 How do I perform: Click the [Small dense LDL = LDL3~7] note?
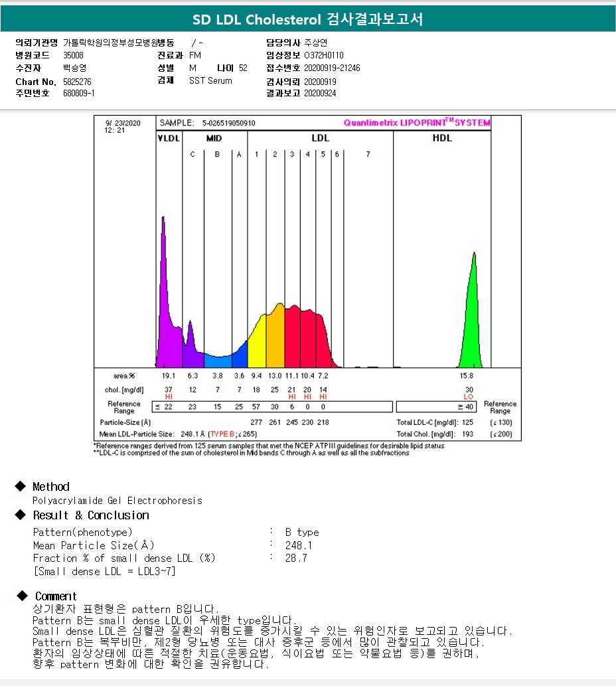(104, 571)
